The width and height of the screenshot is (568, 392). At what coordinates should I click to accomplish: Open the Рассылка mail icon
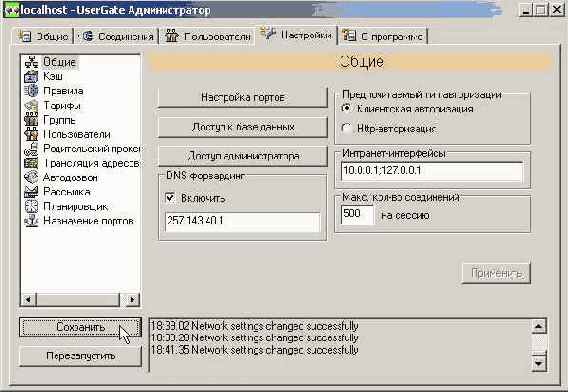[x=31, y=192]
